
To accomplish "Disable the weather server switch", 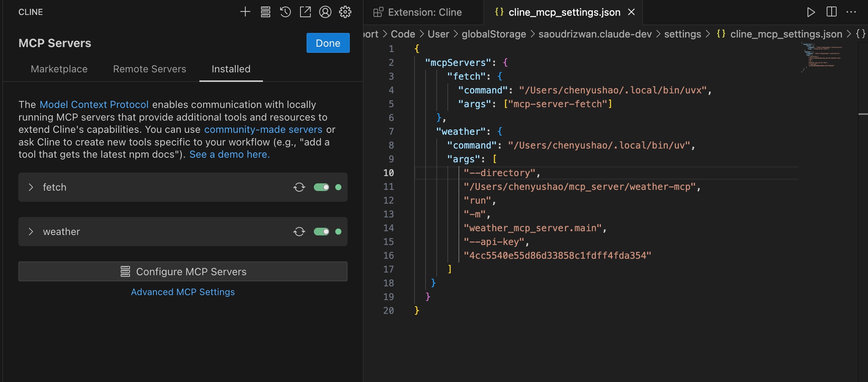I will [321, 232].
